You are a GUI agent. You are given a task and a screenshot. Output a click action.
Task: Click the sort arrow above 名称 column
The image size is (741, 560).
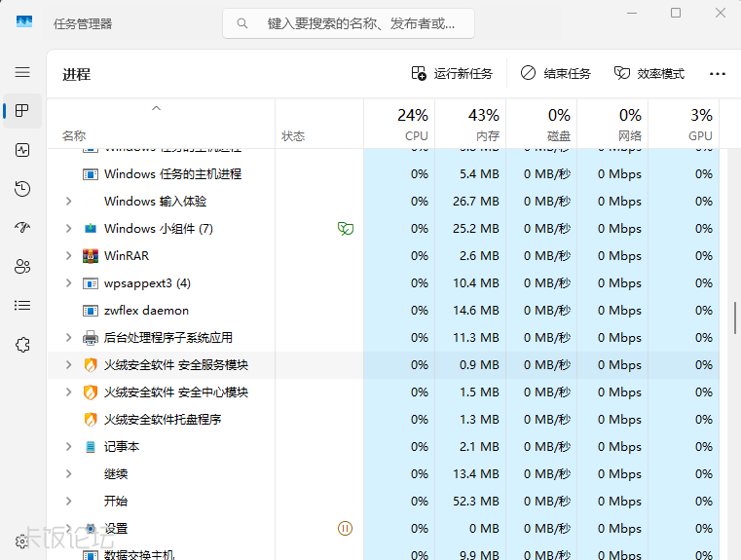click(156, 108)
